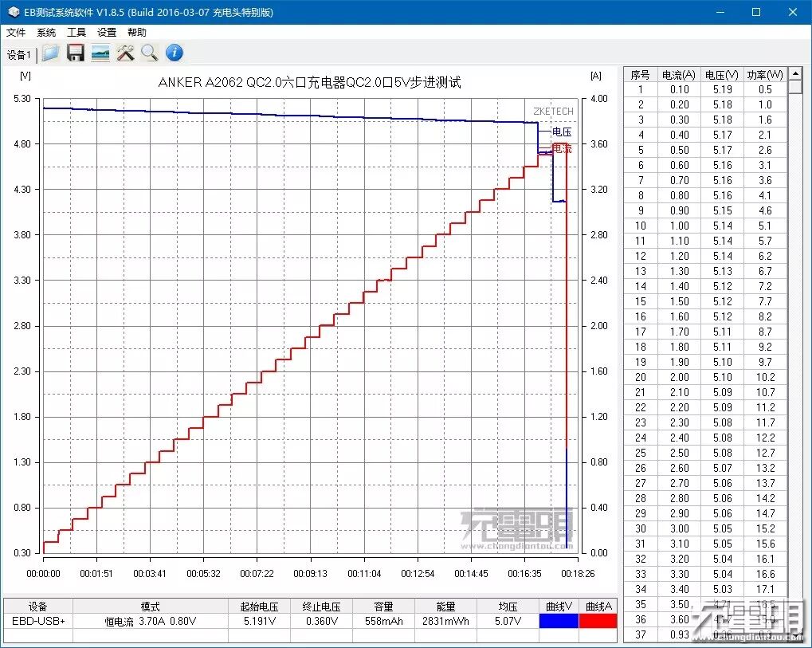Select table row with current 2.00
Image resolution: width=812 pixels, height=648 pixels.
(x=705, y=377)
